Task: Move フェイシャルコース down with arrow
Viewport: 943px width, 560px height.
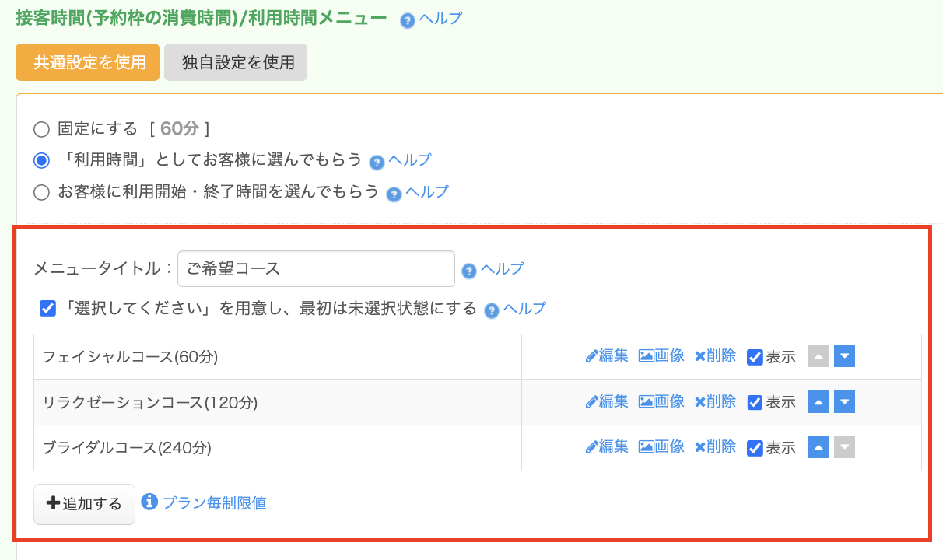Action: pos(844,356)
